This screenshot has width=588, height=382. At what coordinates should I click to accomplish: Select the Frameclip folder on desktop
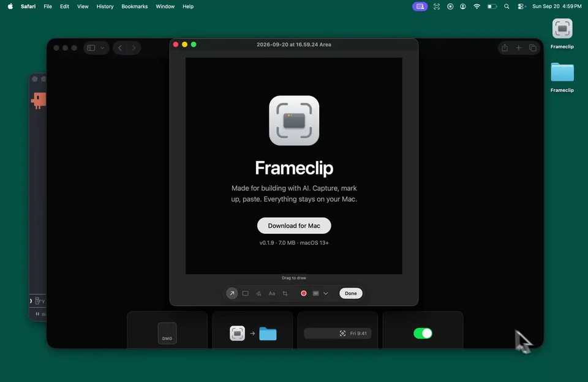pos(562,72)
